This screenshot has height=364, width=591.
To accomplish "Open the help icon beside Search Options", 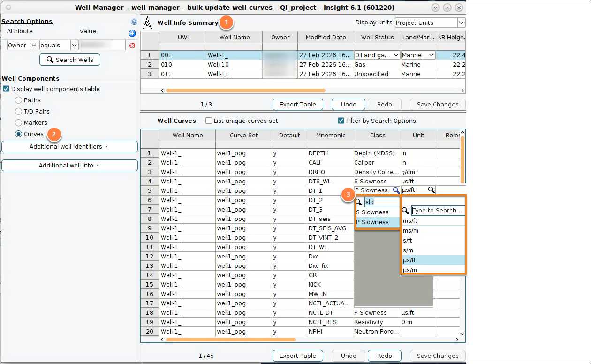I will pos(134,22).
